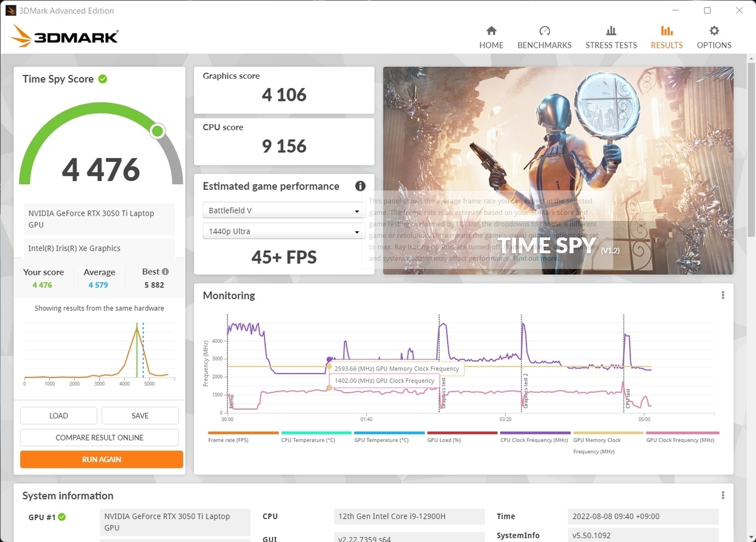Open the Battlefield V game dropdown
756x542 pixels.
click(283, 210)
